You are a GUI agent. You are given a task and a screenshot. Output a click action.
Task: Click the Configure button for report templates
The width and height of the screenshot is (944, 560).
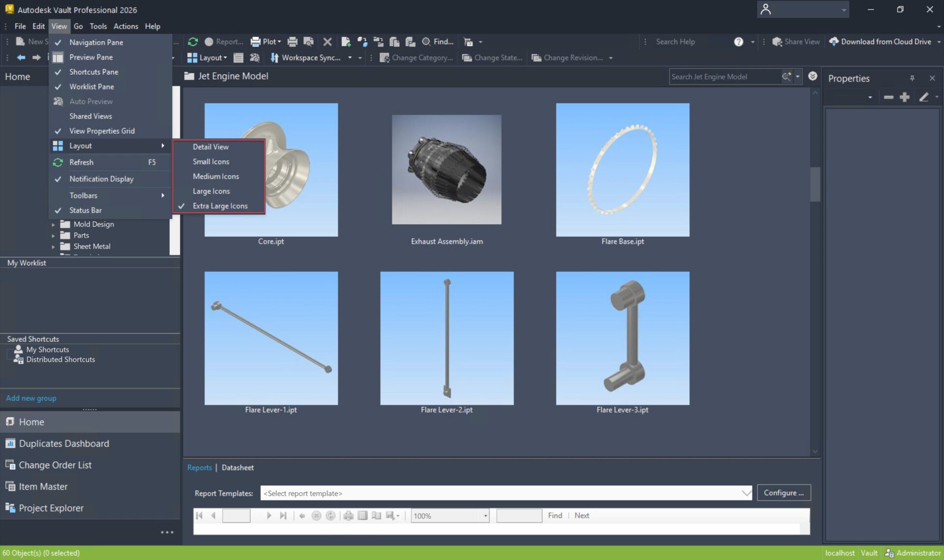point(784,492)
